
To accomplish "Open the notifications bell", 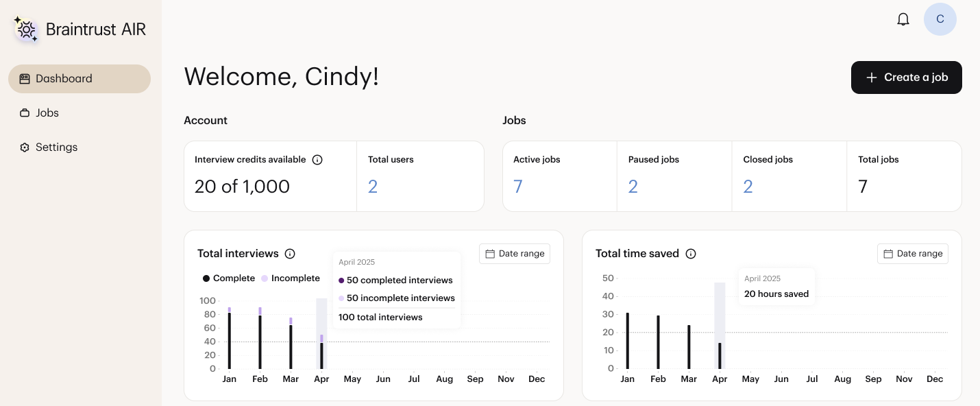I will click(903, 19).
